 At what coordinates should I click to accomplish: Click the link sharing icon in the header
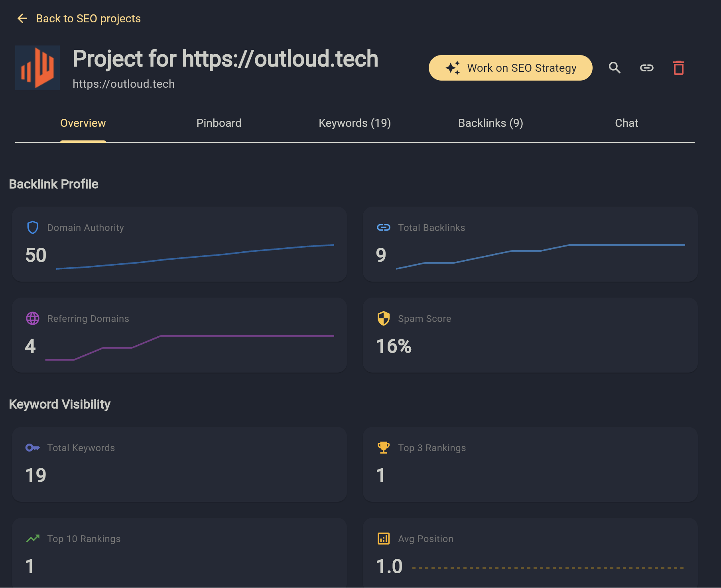[x=646, y=67]
